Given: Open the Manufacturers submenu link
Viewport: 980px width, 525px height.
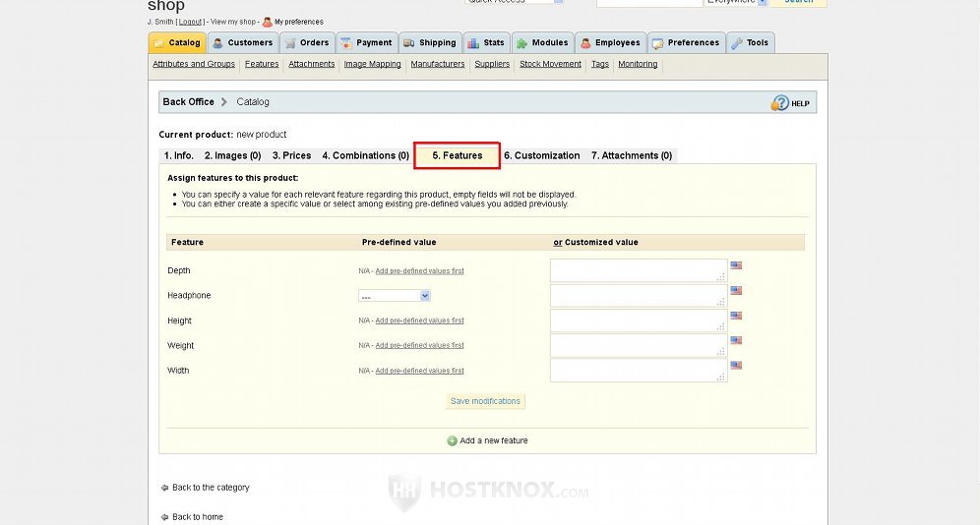Looking at the screenshot, I should coord(438,64).
